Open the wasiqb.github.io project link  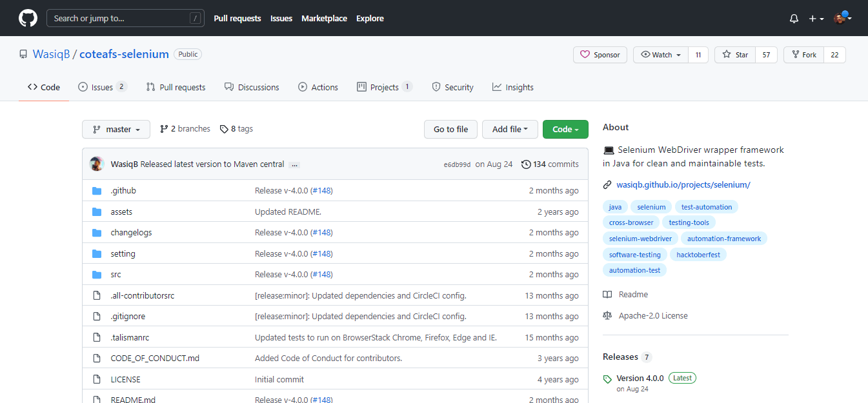(683, 184)
